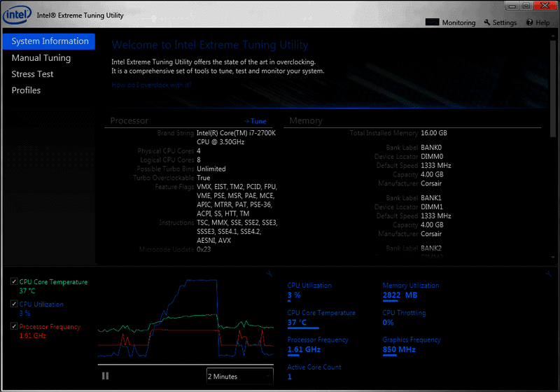Open Manual Tuning section
The height and width of the screenshot is (392, 560).
tap(41, 58)
